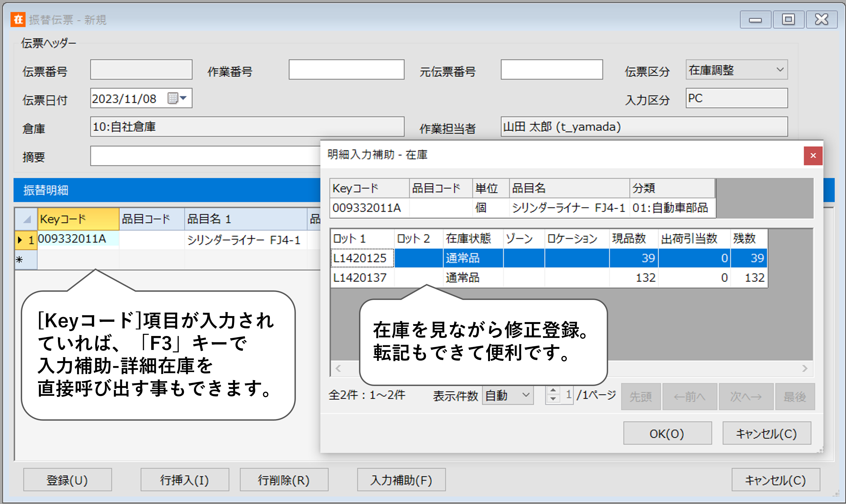The image size is (846, 504).
Task: Open the calendar picker for 伝票日付
Action: [x=177, y=98]
